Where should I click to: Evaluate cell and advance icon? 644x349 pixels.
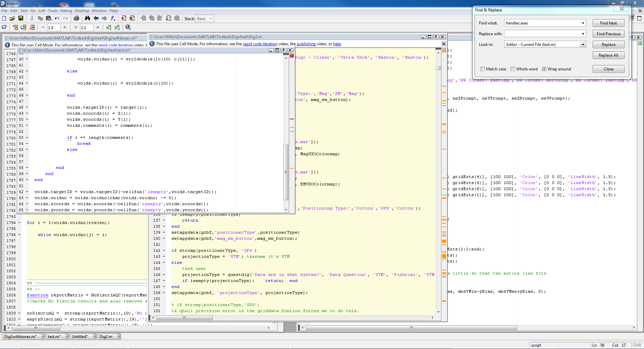[23, 27]
